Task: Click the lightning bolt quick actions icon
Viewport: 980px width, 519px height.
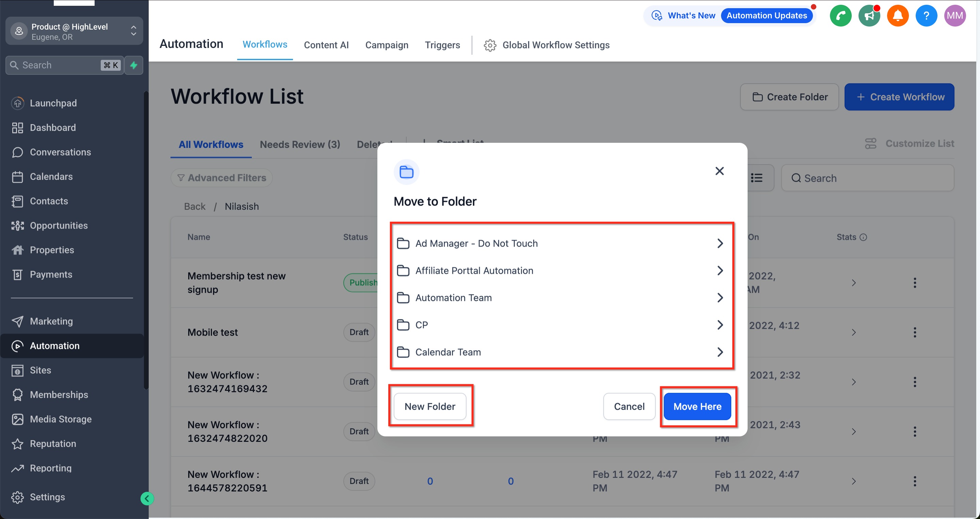Action: pyautogui.click(x=133, y=65)
